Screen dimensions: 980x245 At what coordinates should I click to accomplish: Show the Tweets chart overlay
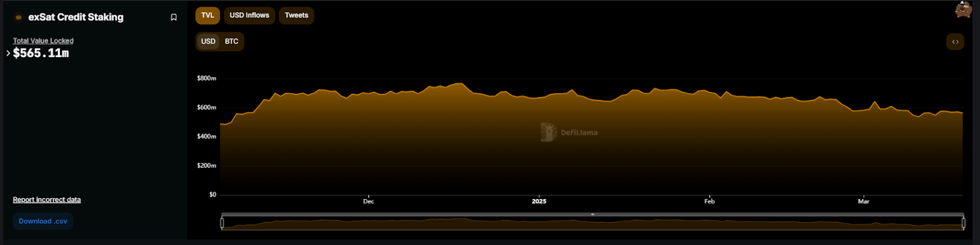(x=296, y=15)
